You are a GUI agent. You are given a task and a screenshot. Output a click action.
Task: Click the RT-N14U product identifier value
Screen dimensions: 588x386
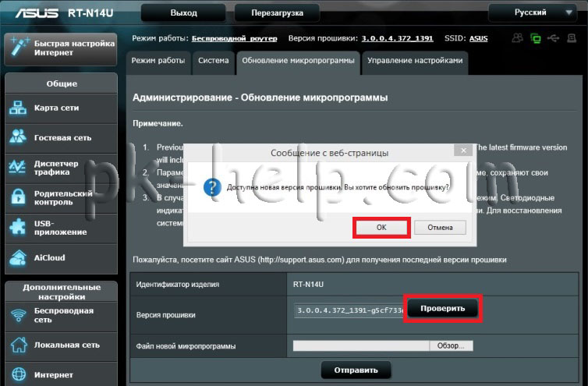pyautogui.click(x=308, y=285)
